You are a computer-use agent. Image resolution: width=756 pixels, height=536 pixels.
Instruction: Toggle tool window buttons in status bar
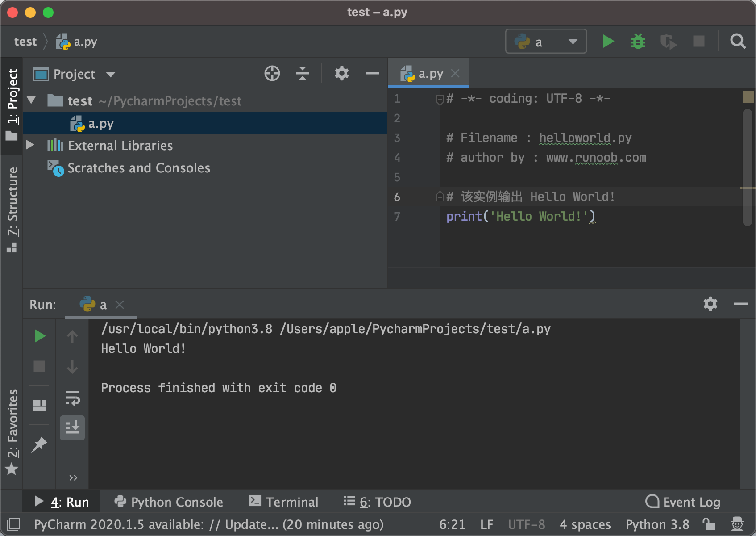point(13,524)
